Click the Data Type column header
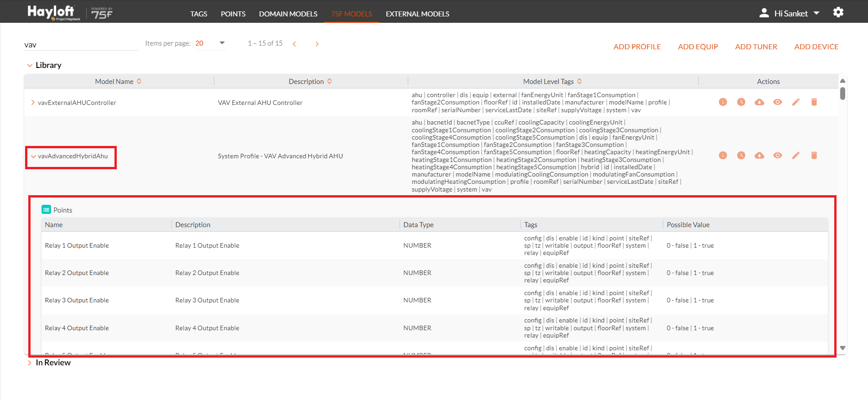Image resolution: width=868 pixels, height=400 pixels. pyautogui.click(x=418, y=224)
